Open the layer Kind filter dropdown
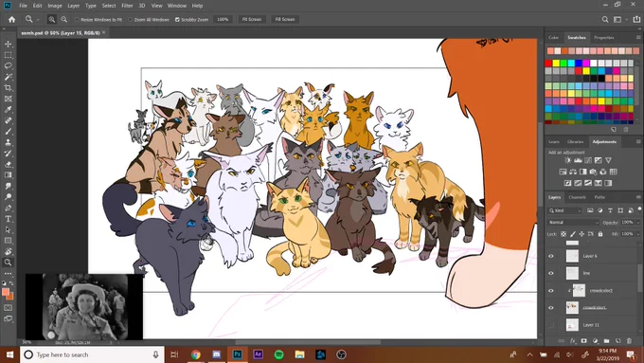 pyautogui.click(x=565, y=210)
